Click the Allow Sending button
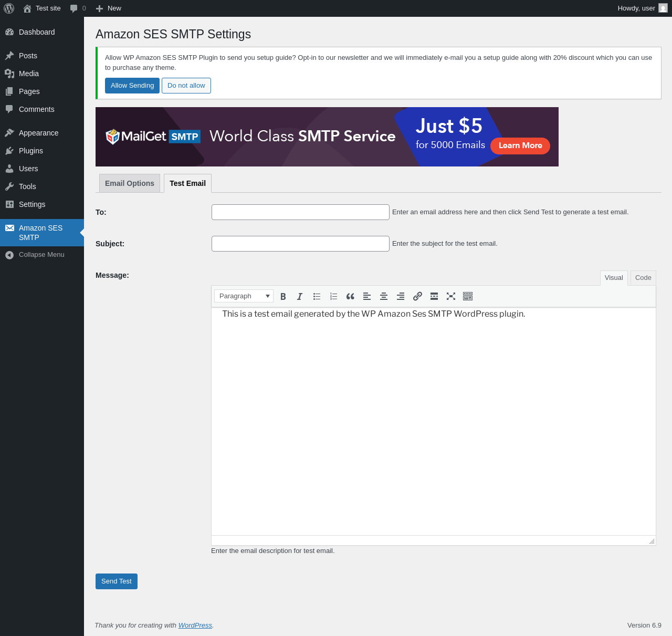 (x=132, y=86)
